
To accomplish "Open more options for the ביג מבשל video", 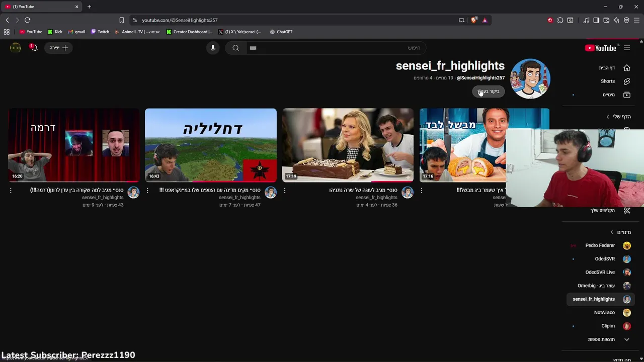I will pyautogui.click(x=422, y=191).
